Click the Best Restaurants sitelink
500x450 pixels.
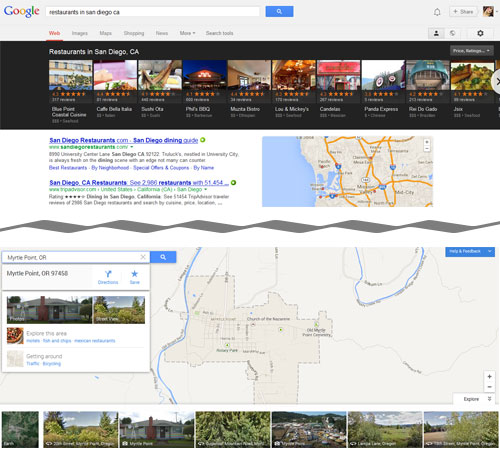click(x=68, y=168)
